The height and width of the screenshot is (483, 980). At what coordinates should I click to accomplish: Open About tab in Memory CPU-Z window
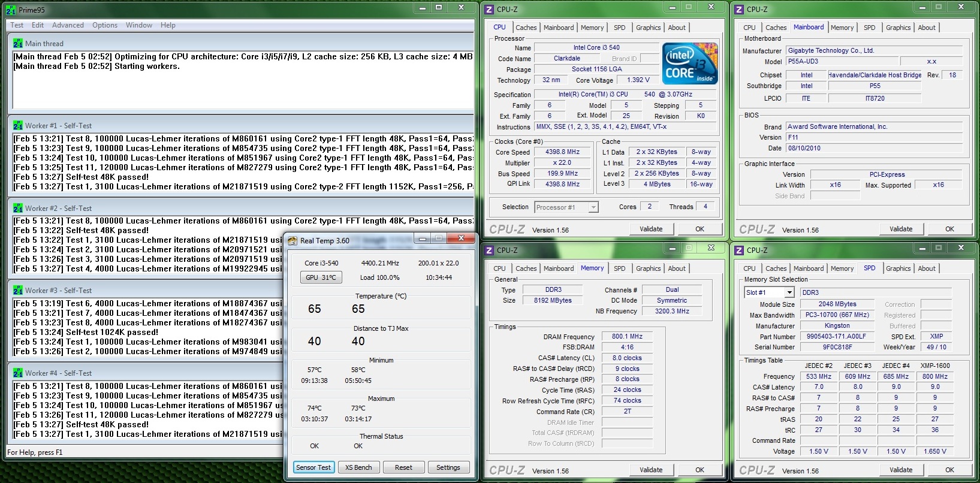(x=677, y=268)
